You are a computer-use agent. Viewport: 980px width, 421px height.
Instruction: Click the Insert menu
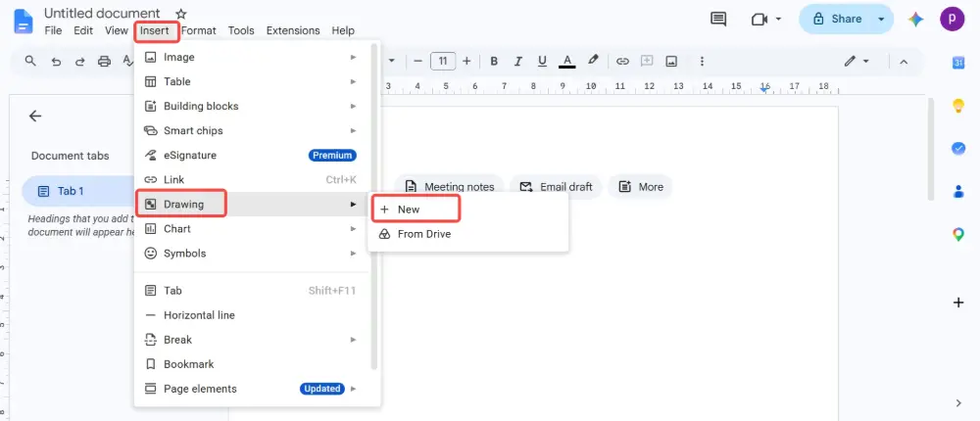click(155, 30)
